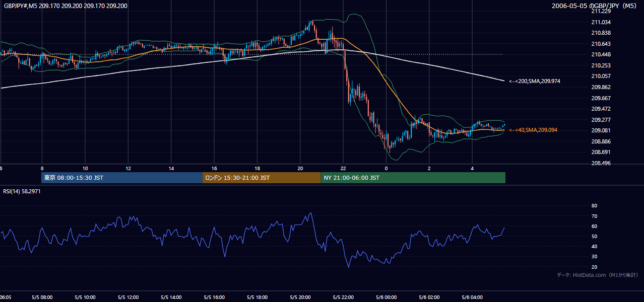644x302 pixels.
Task: Click RSI scale value 70
Action: [594, 216]
